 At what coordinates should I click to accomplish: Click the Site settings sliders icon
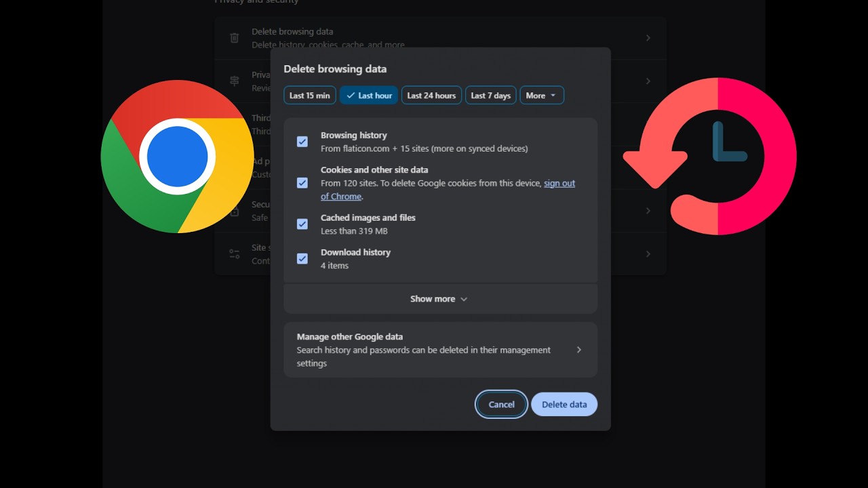[235, 254]
